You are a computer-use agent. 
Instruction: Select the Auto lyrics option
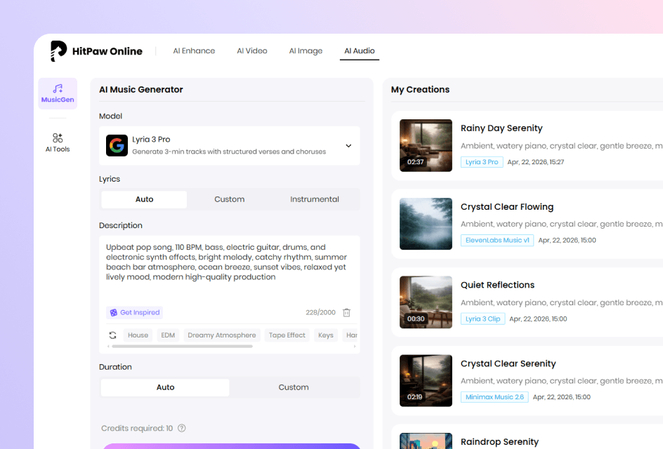tap(144, 199)
